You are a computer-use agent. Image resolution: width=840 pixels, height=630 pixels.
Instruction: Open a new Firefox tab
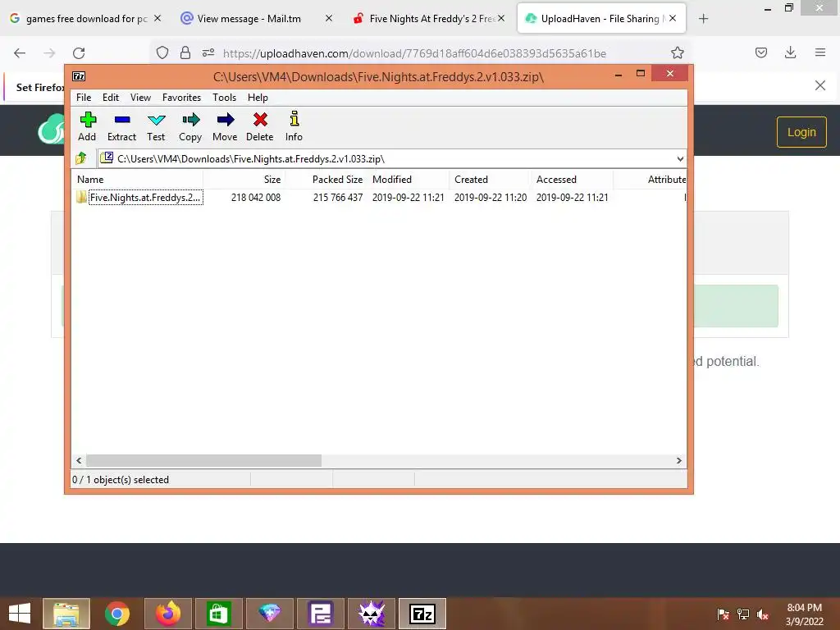(703, 19)
